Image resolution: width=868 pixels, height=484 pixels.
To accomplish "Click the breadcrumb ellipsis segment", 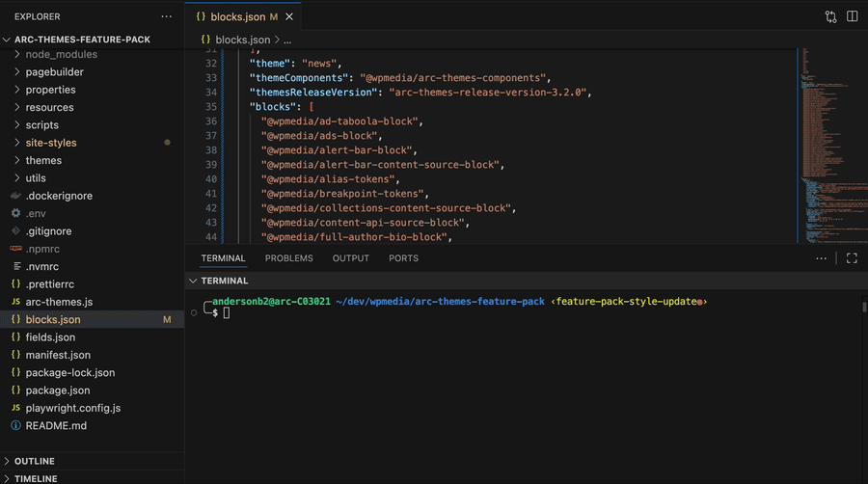I will (x=287, y=40).
